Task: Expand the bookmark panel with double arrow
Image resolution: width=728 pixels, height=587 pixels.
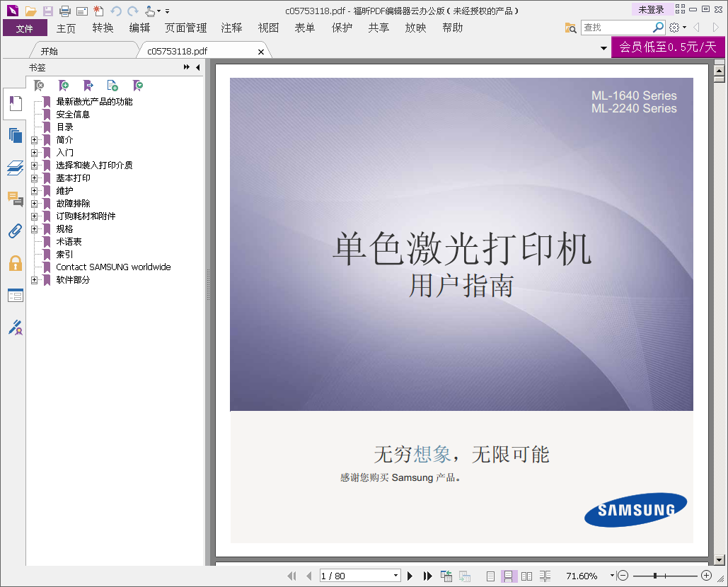Action: point(187,67)
